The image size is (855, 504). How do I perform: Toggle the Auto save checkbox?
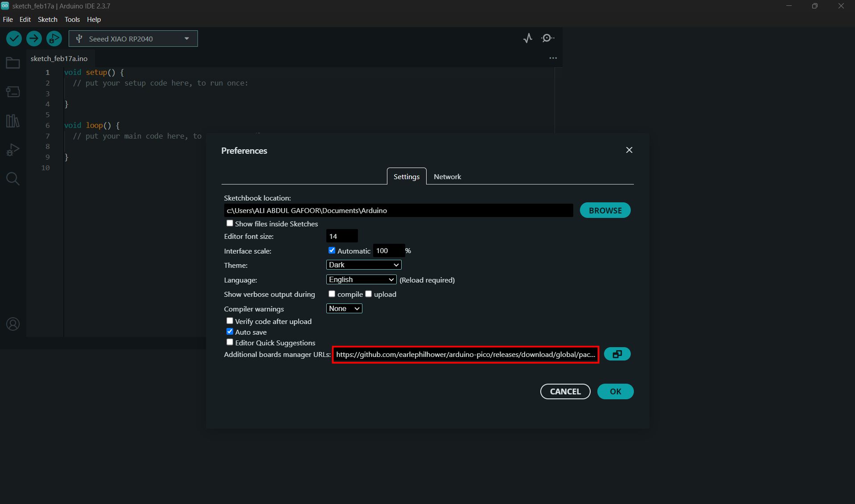(x=230, y=332)
